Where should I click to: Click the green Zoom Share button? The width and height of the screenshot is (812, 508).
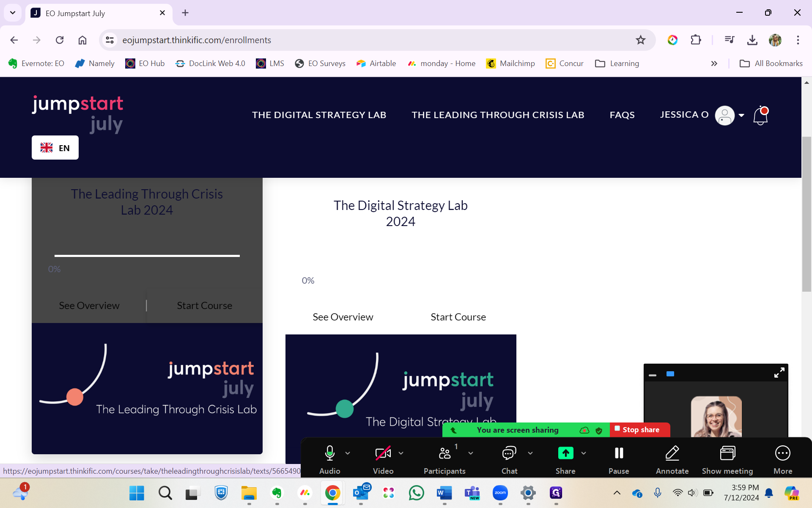pyautogui.click(x=565, y=460)
